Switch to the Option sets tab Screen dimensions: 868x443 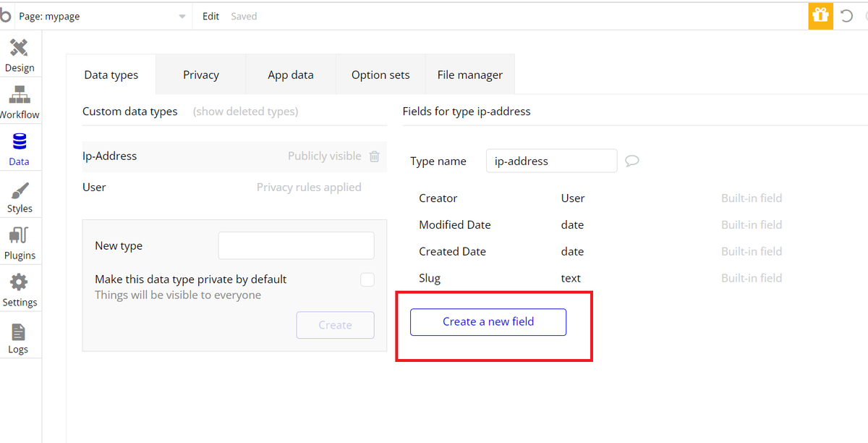(x=380, y=75)
